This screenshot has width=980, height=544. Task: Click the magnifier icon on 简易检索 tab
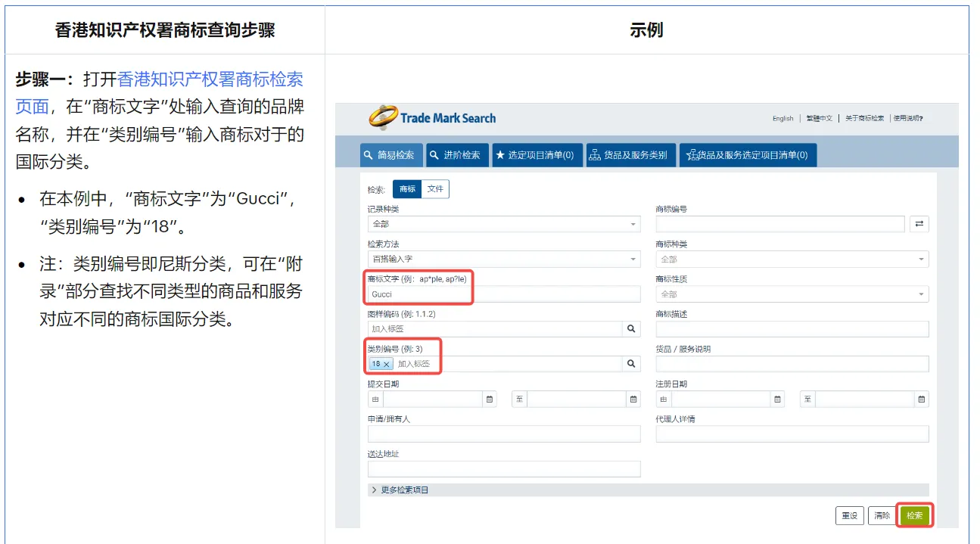pyautogui.click(x=368, y=154)
